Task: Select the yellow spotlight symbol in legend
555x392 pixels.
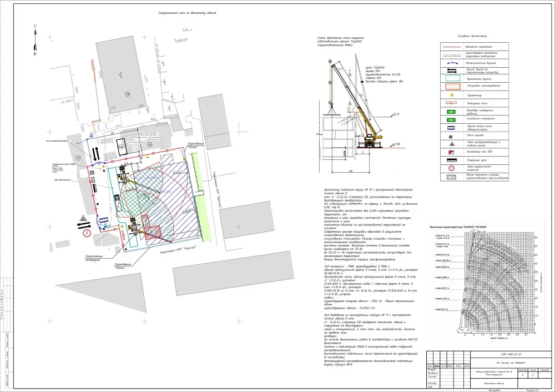Action: (451, 94)
